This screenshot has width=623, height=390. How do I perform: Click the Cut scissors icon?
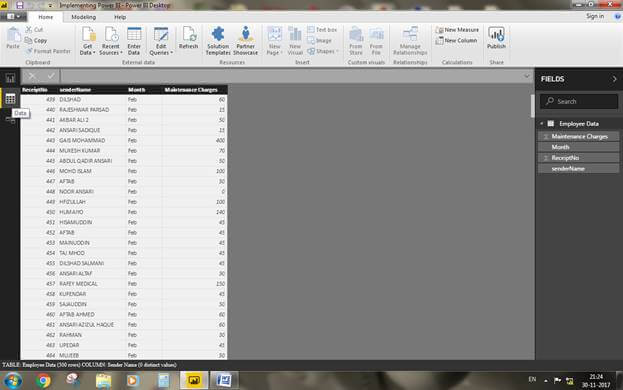[x=29, y=29]
